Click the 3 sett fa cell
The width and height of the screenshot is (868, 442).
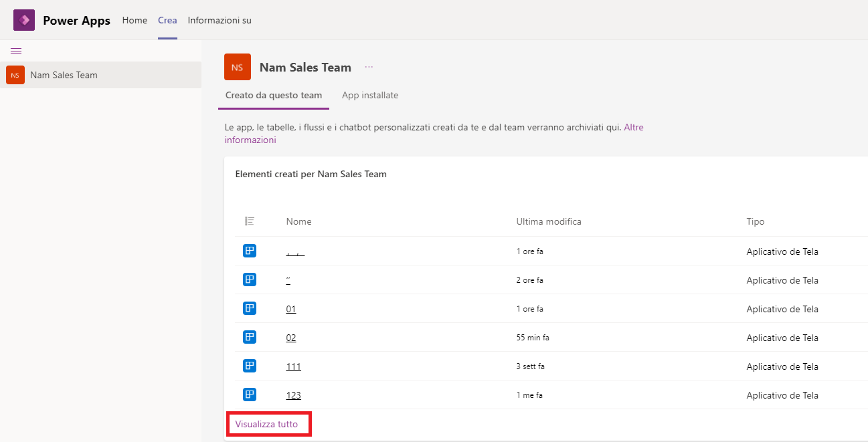point(531,366)
